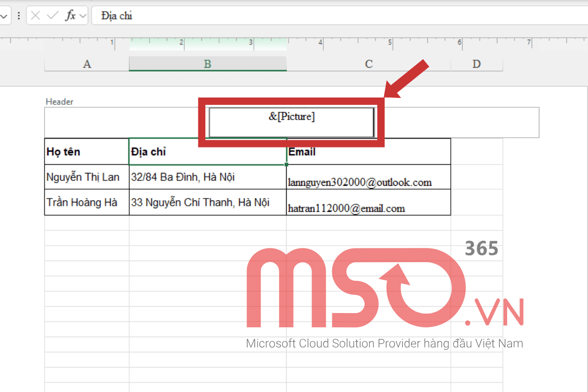Click the right header section box
The image size is (588, 392).
pyautogui.click(x=461, y=122)
